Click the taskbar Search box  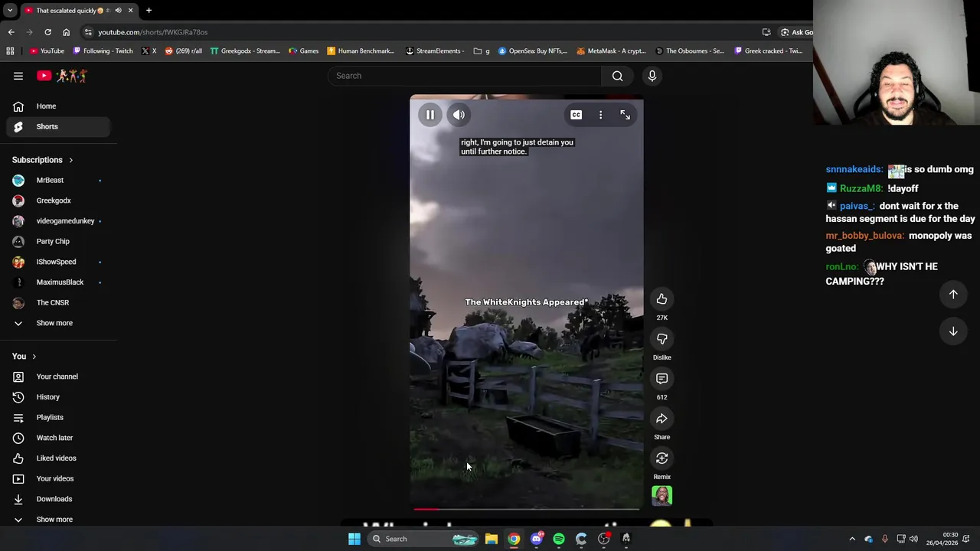click(x=423, y=539)
